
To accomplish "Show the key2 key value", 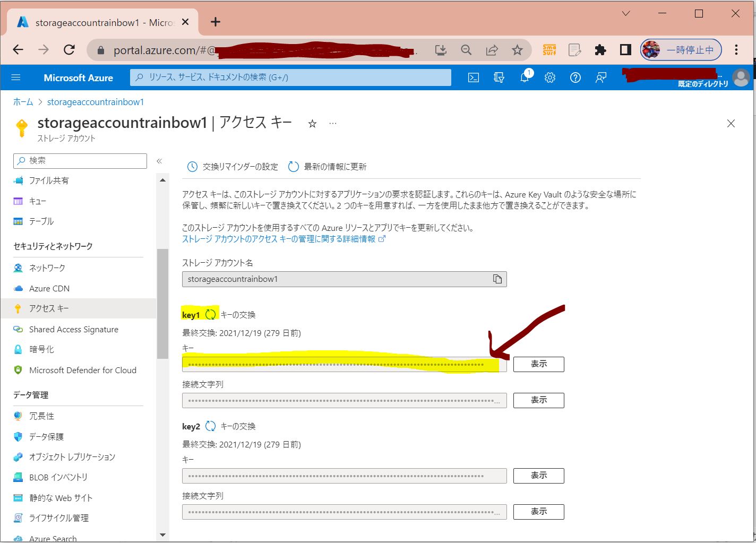I will (538, 476).
